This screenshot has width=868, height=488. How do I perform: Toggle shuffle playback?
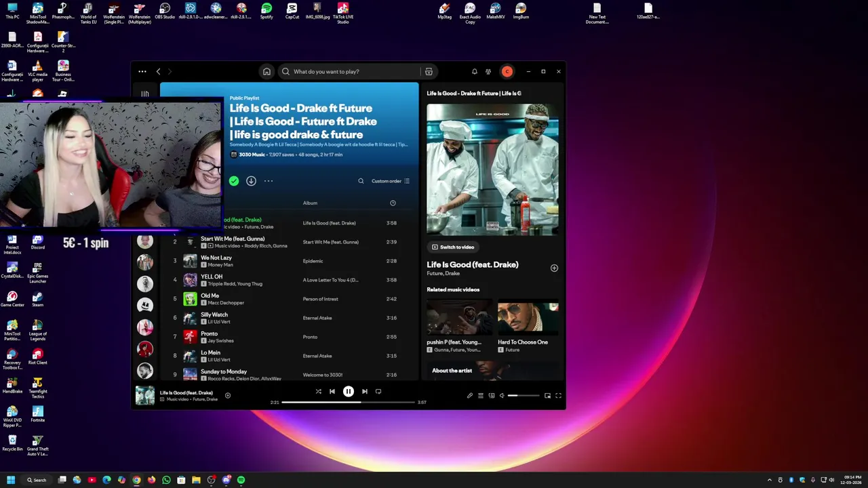pos(318,391)
